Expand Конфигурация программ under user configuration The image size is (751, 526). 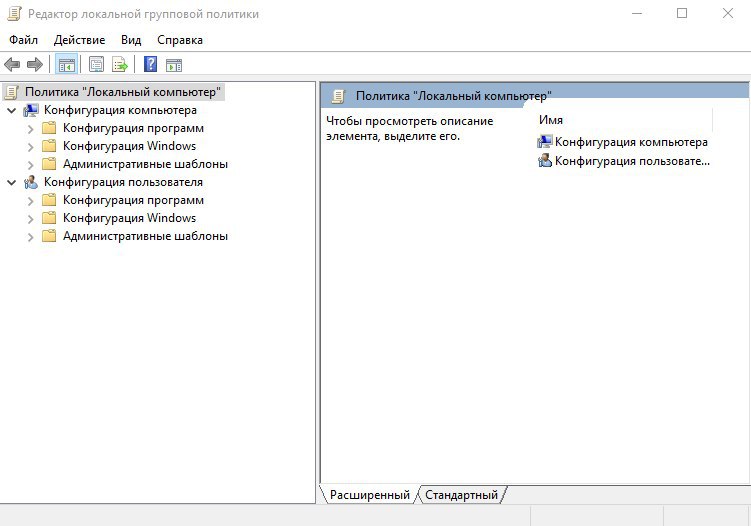pyautogui.click(x=31, y=201)
